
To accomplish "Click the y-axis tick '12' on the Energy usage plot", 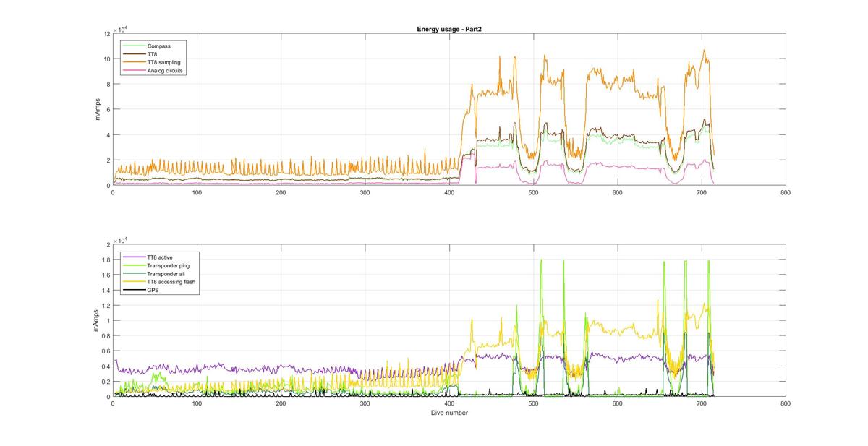I will 106,33.
